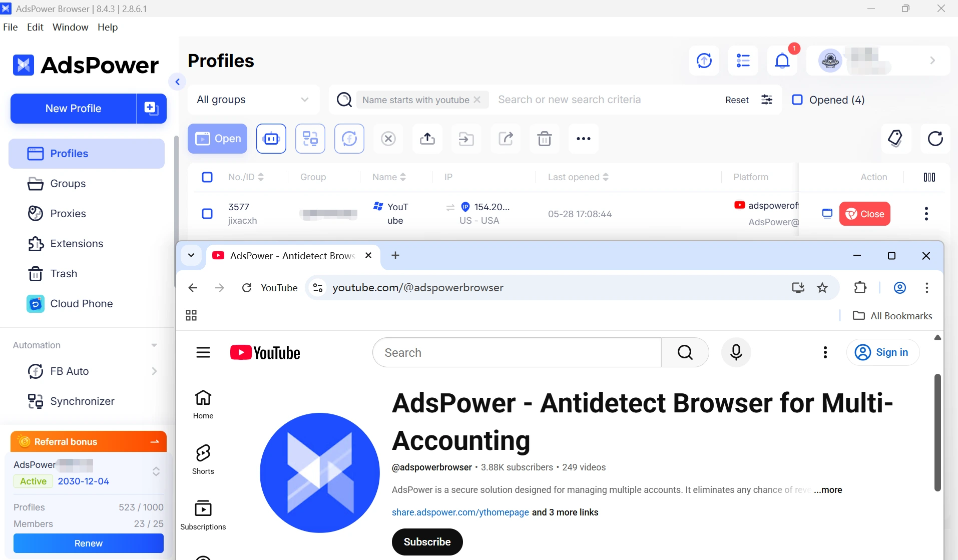
Task: Collapse the Automation section
Action: pyautogui.click(x=154, y=345)
